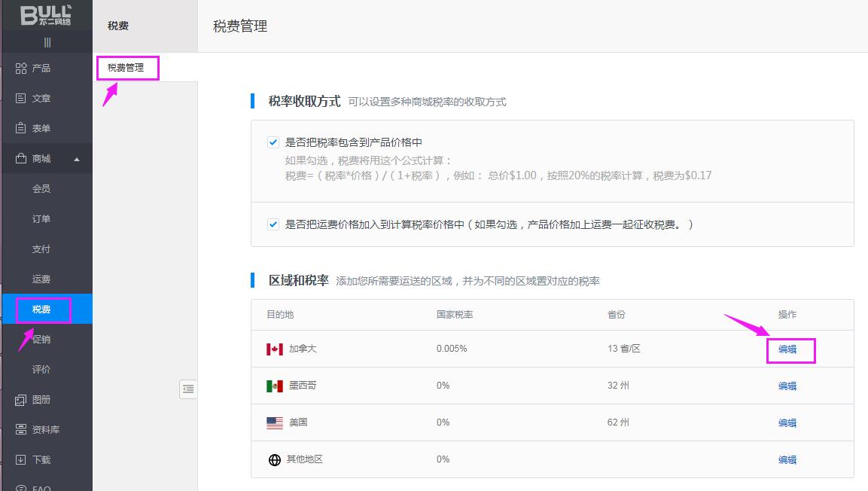Toggle the submenu panel collapse icon
The width and height of the screenshot is (868, 491).
click(188, 389)
